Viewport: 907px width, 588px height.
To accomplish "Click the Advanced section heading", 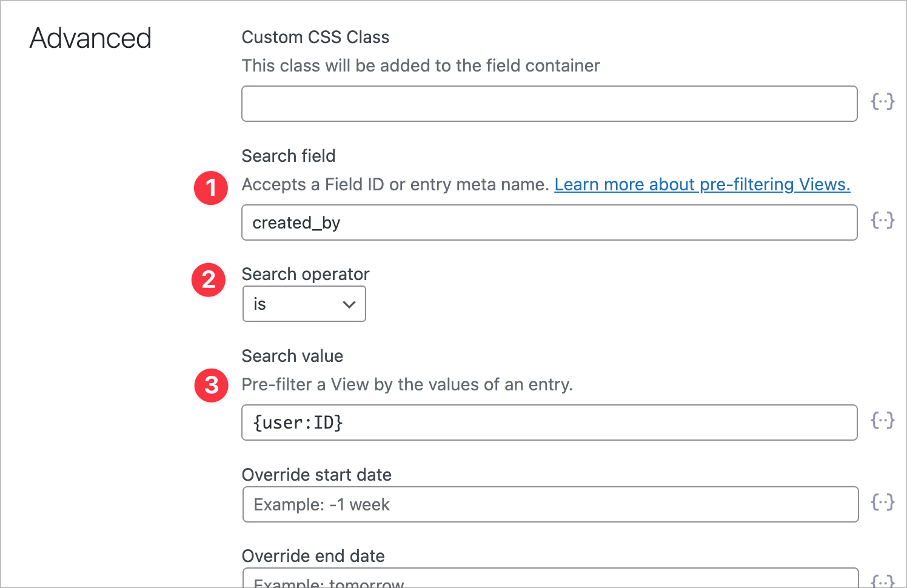I will click(x=90, y=38).
